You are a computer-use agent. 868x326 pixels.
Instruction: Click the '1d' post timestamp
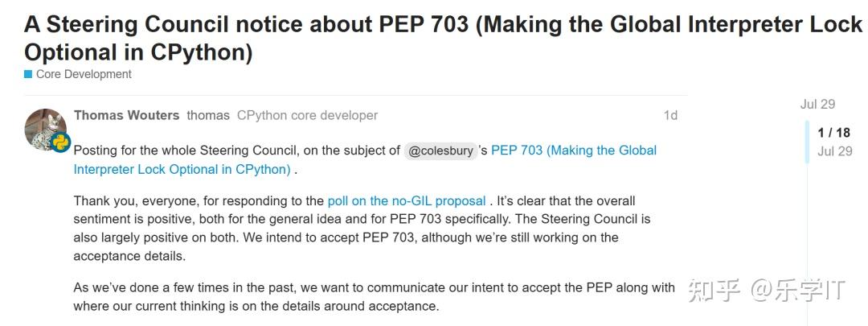pos(669,115)
